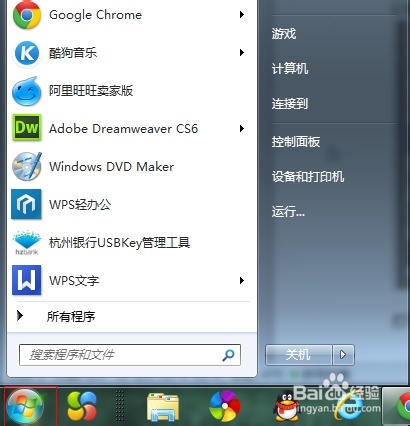Expand Adobe Dreamweaver CS6 recent files arrow

[x=242, y=128]
